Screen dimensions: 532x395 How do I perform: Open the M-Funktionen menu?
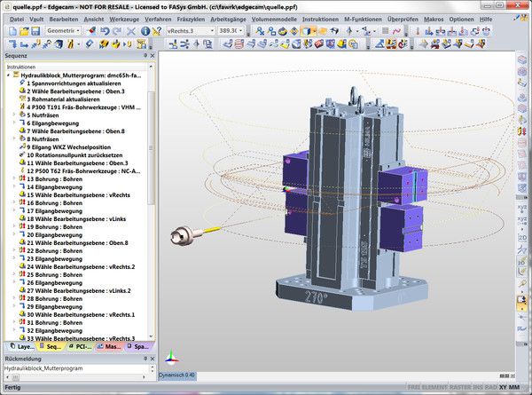tap(363, 20)
